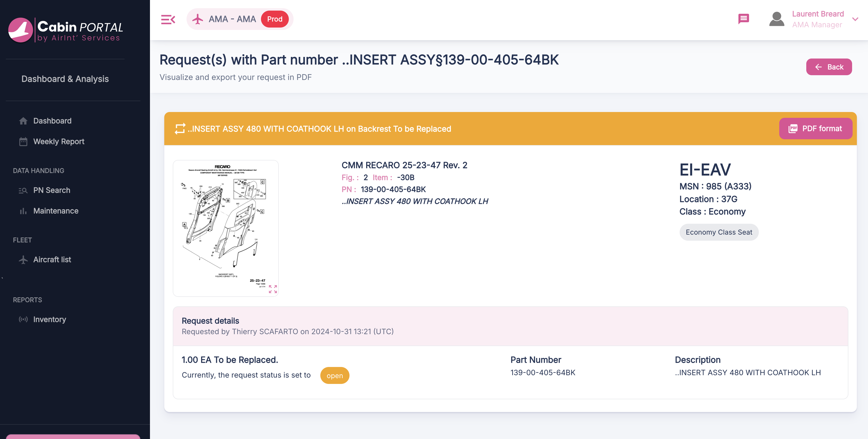Image resolution: width=868 pixels, height=439 pixels.
Task: Click the Back button
Action: click(829, 67)
